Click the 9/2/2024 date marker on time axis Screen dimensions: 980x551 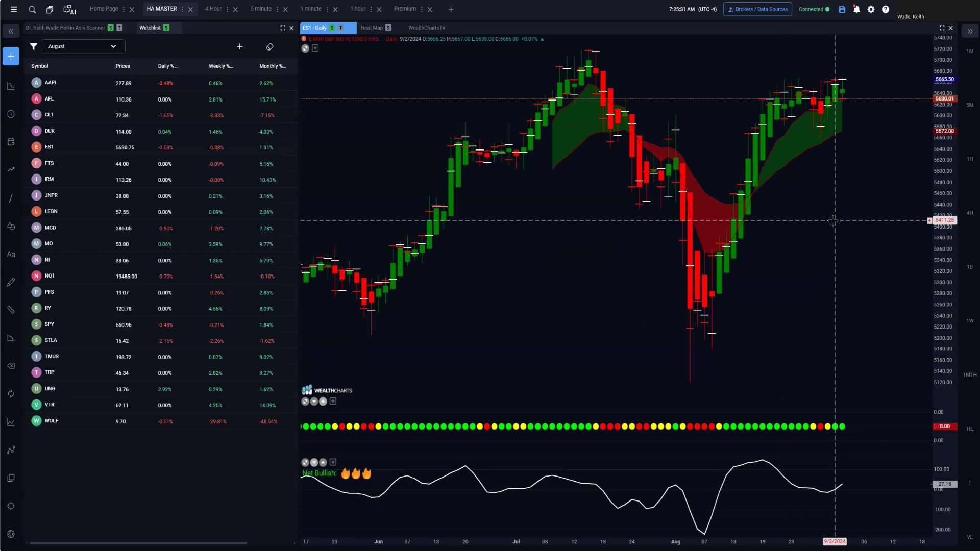[x=835, y=542]
